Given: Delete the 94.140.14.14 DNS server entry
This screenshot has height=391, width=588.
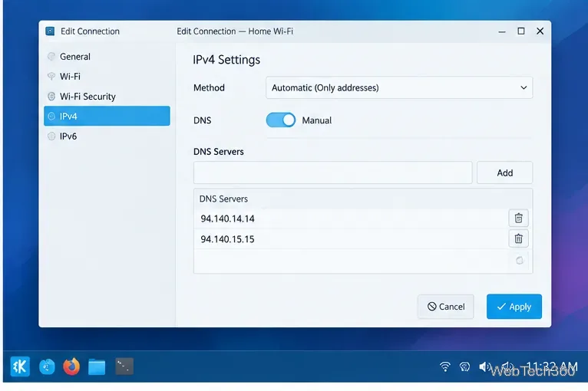Looking at the screenshot, I should click(518, 219).
